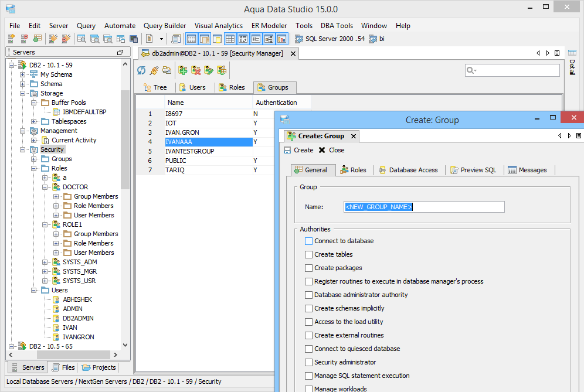
Task: Open the Messages tab in Create Group
Action: tap(527, 170)
